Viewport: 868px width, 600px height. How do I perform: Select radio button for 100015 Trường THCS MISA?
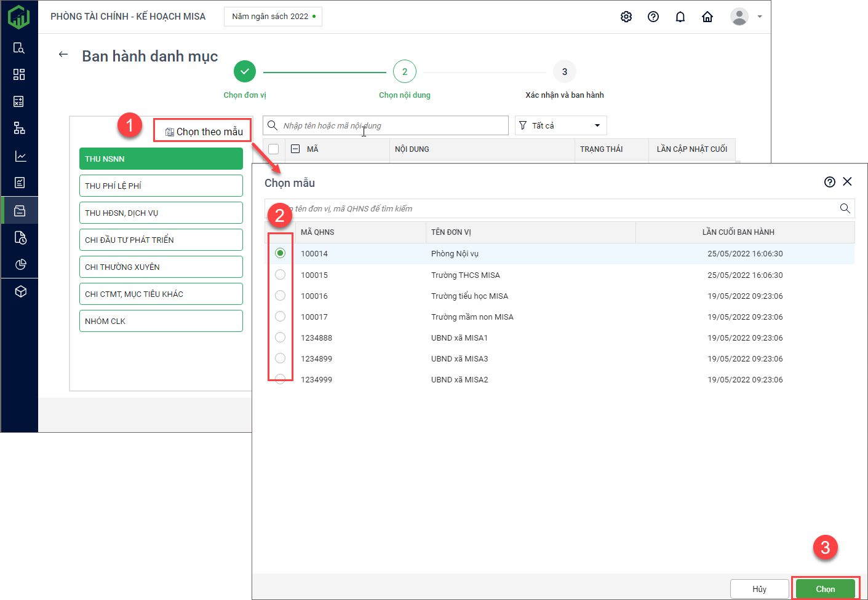tap(280, 274)
